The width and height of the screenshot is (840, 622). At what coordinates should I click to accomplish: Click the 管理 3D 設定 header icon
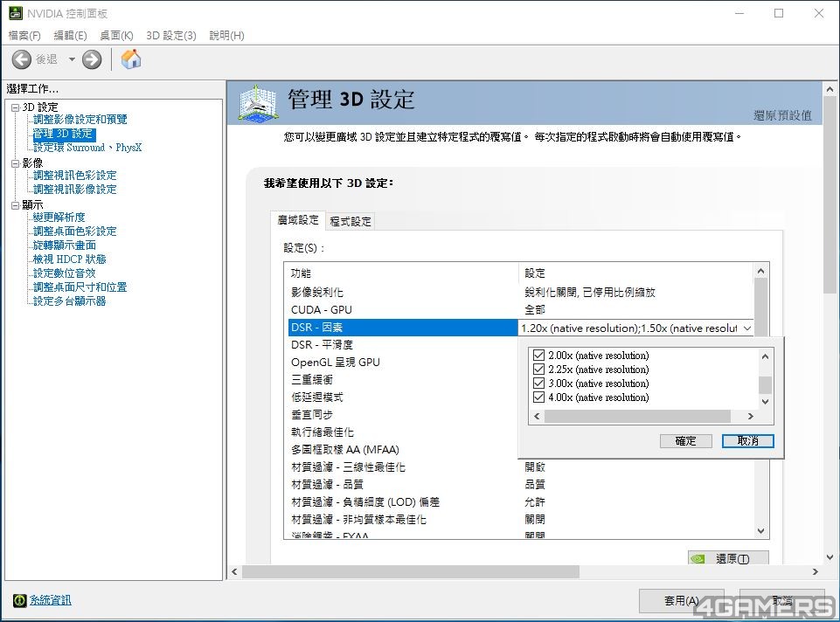point(258,102)
